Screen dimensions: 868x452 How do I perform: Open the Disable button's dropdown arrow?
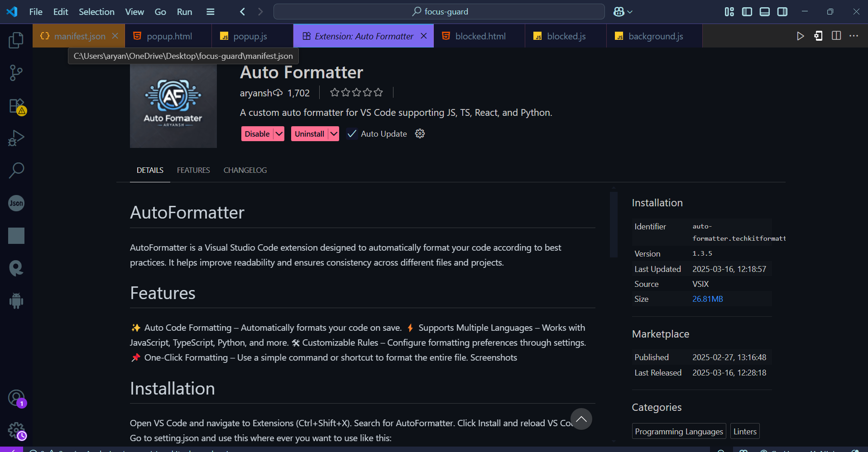pyautogui.click(x=277, y=133)
